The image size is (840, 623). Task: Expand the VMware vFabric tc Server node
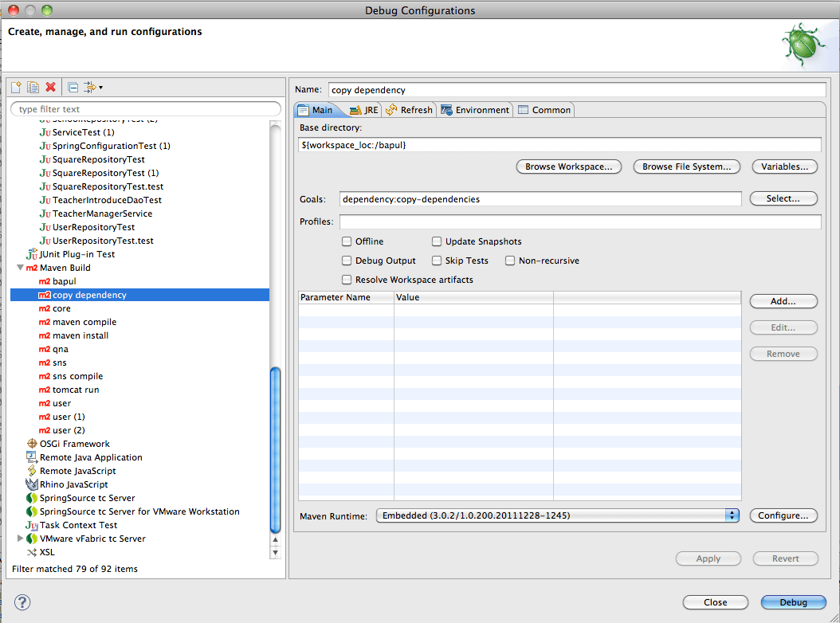(x=20, y=539)
